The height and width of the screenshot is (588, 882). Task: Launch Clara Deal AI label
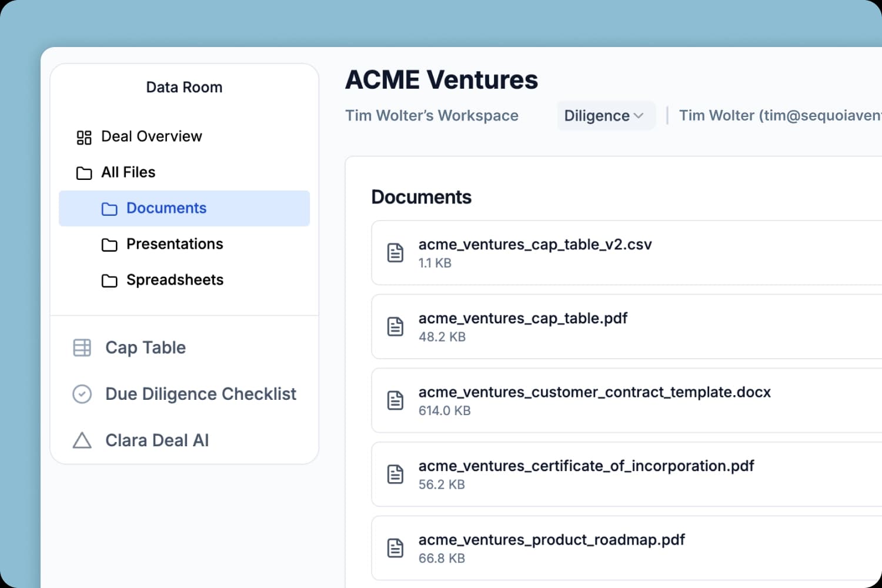coord(157,440)
